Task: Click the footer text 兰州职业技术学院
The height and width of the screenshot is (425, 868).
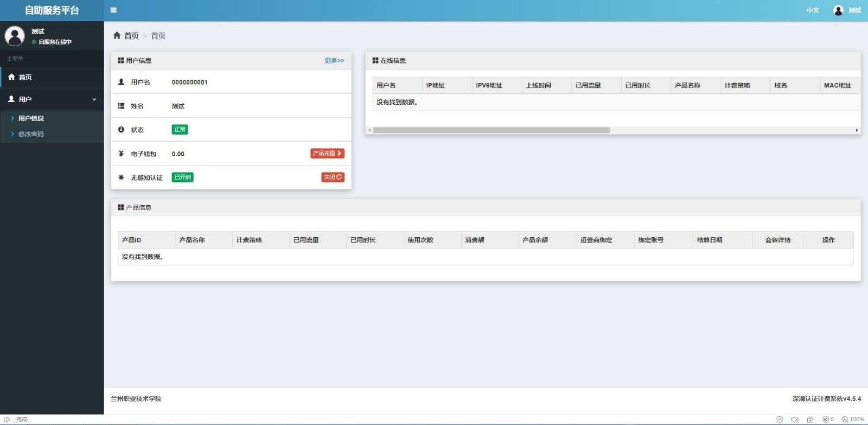Action: tap(136, 399)
